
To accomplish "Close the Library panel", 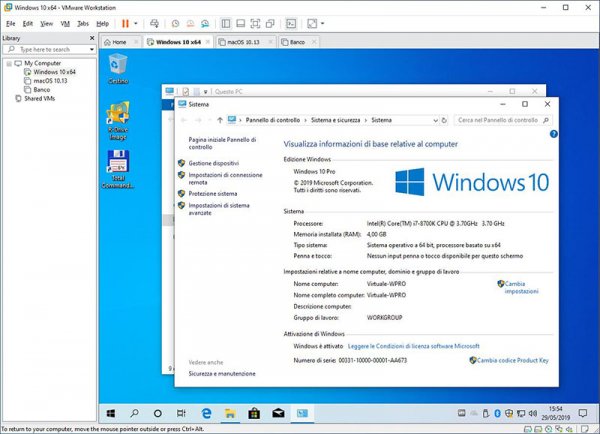I will [x=92, y=38].
